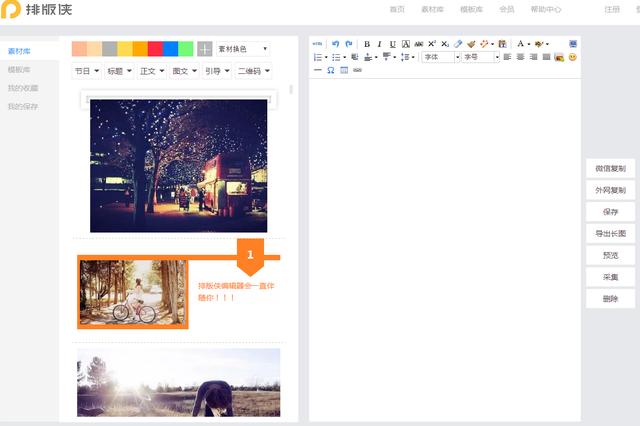Select the night street tree thumbnail
Viewport: 640px width, 426px height.
click(x=178, y=165)
